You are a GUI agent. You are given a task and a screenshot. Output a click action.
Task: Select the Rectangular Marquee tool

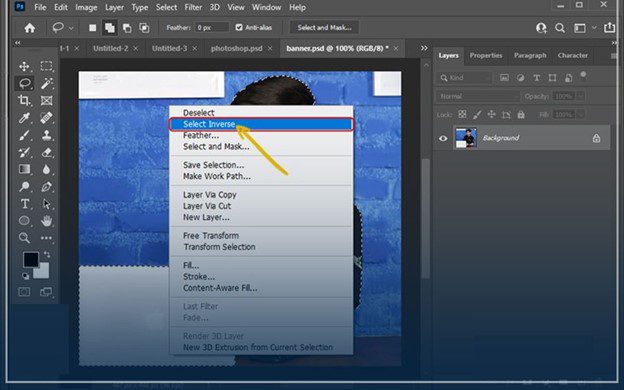pos(46,66)
